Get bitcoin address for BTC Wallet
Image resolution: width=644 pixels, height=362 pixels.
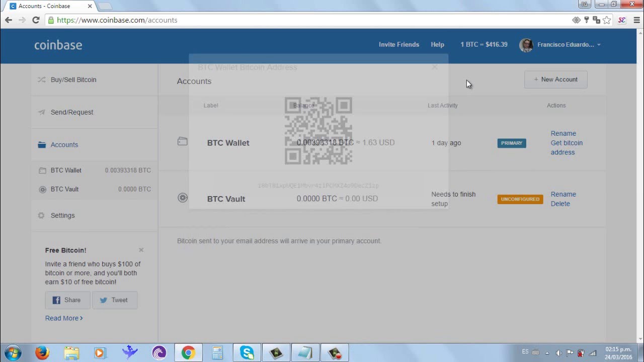567,147
